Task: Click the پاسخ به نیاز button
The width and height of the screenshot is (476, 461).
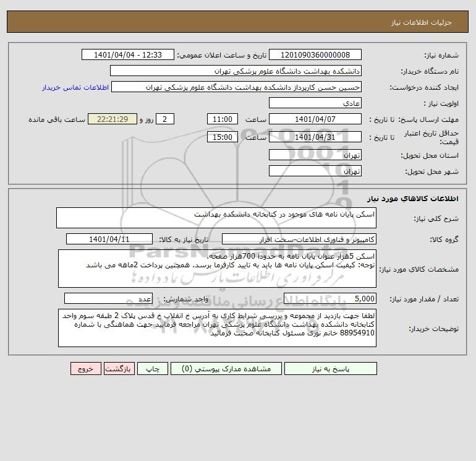Action: pos(330,369)
